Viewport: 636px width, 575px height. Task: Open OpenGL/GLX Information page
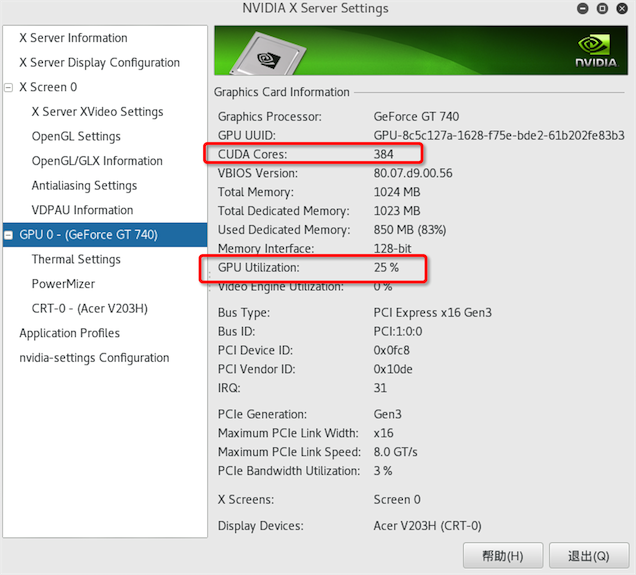coord(97,161)
